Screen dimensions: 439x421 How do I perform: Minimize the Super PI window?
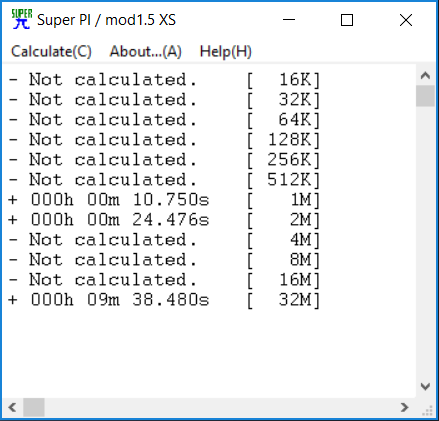coord(289,20)
